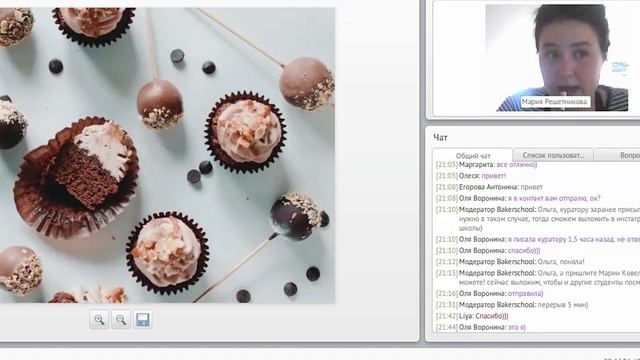640x360 pixels.
Task: Click Модератор message 'перерыв 5 мин)'
Action: pos(512,304)
